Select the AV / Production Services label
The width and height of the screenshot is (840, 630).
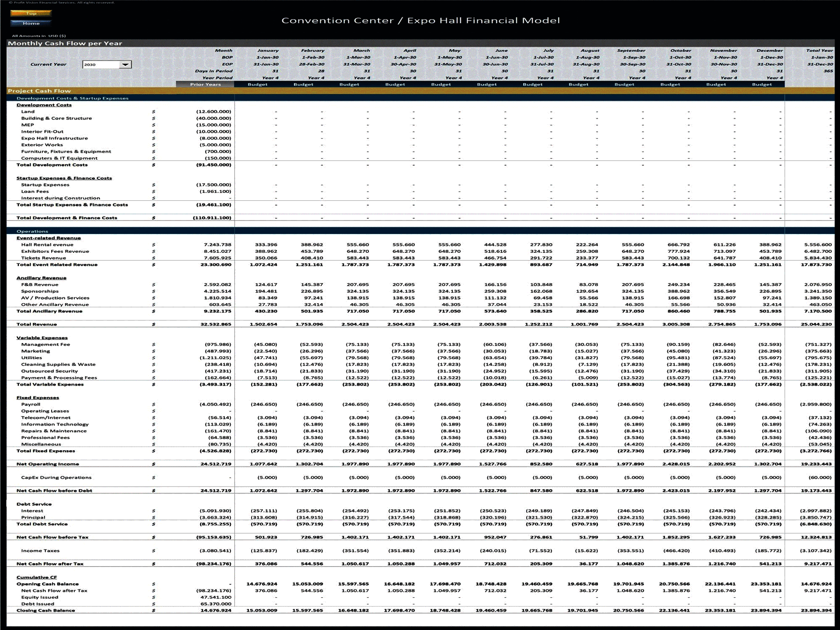coord(55,298)
